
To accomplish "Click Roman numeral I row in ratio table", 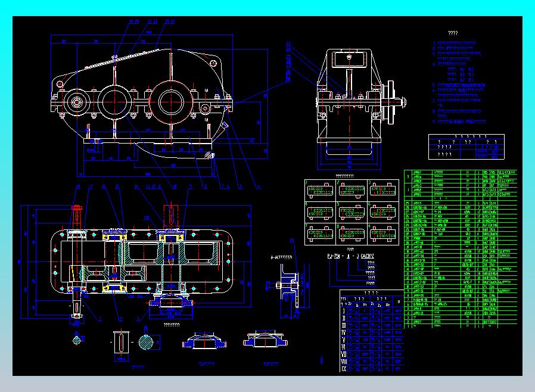I will pos(372,311).
